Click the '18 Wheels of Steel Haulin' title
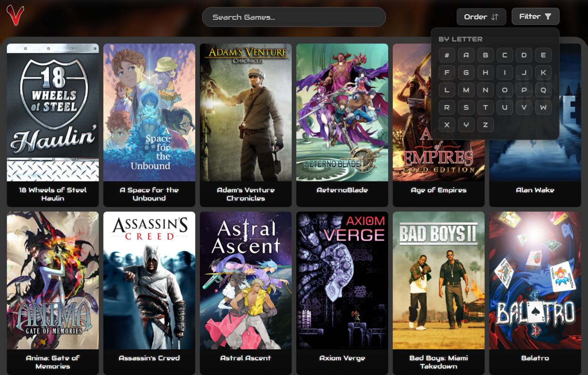Image resolution: width=588 pixels, height=375 pixels. pos(53,194)
